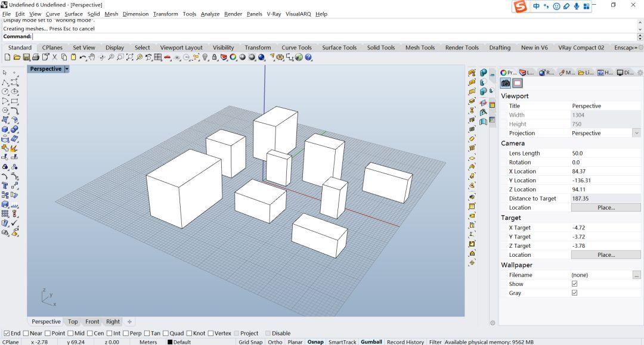Click the Sogou emoji smiley icon
The image size is (644, 345).
556,6
